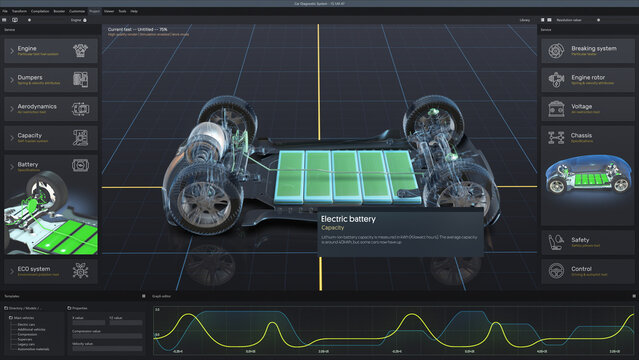639x360 pixels.
Task: Collapse the Battery section chevron
Action: click(12, 167)
